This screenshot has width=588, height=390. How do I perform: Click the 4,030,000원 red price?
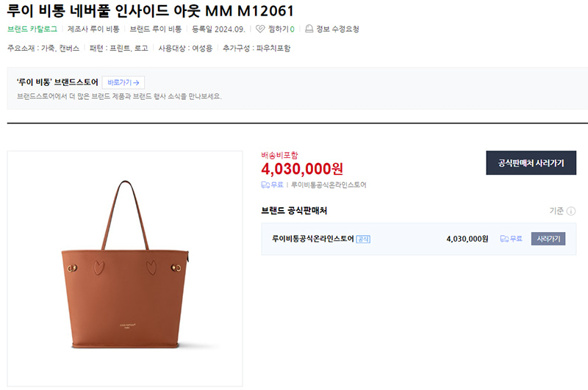click(x=302, y=169)
